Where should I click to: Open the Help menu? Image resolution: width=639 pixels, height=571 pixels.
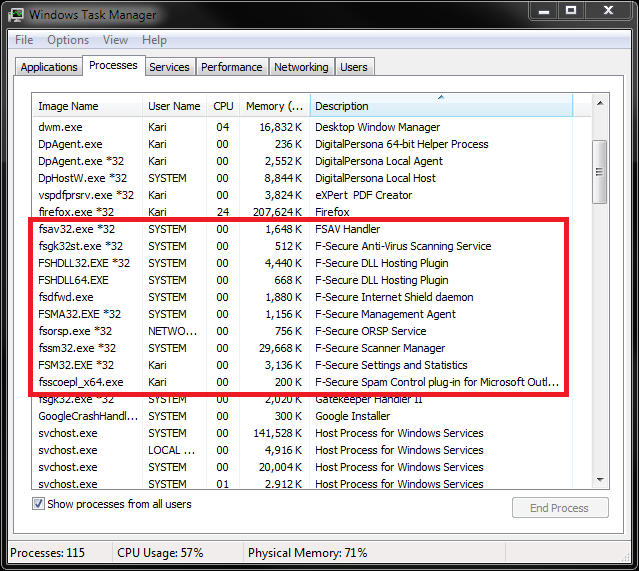point(154,40)
